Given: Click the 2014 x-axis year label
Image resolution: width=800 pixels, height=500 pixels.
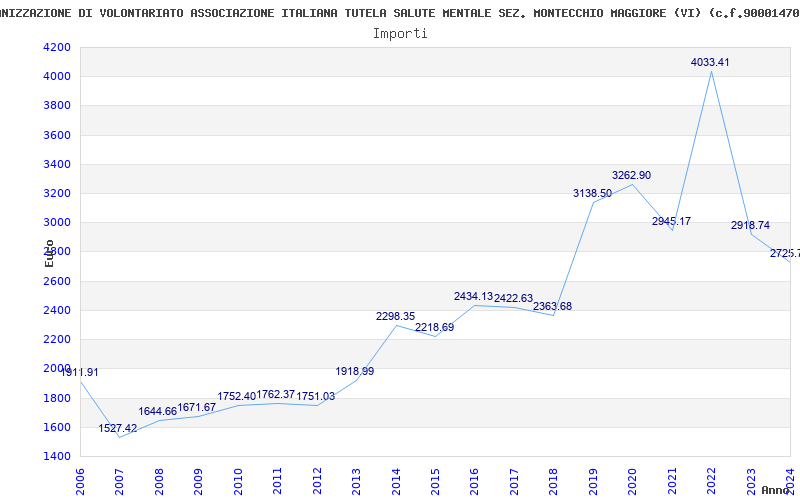Looking at the screenshot, I should click(x=396, y=482).
